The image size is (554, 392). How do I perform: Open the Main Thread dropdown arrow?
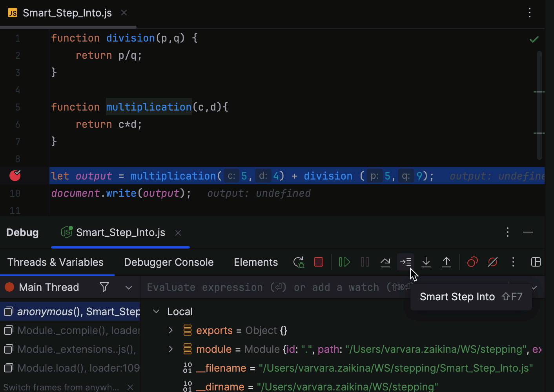point(129,288)
